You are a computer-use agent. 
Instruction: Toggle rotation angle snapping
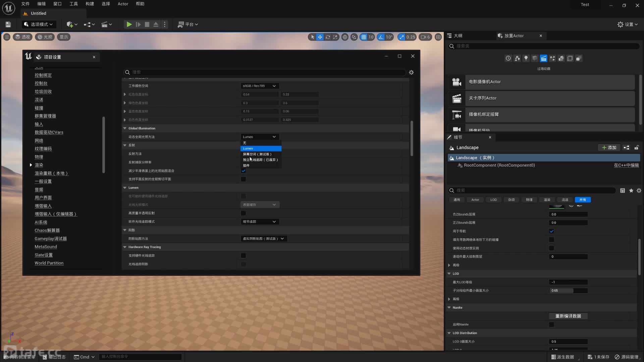381,37
